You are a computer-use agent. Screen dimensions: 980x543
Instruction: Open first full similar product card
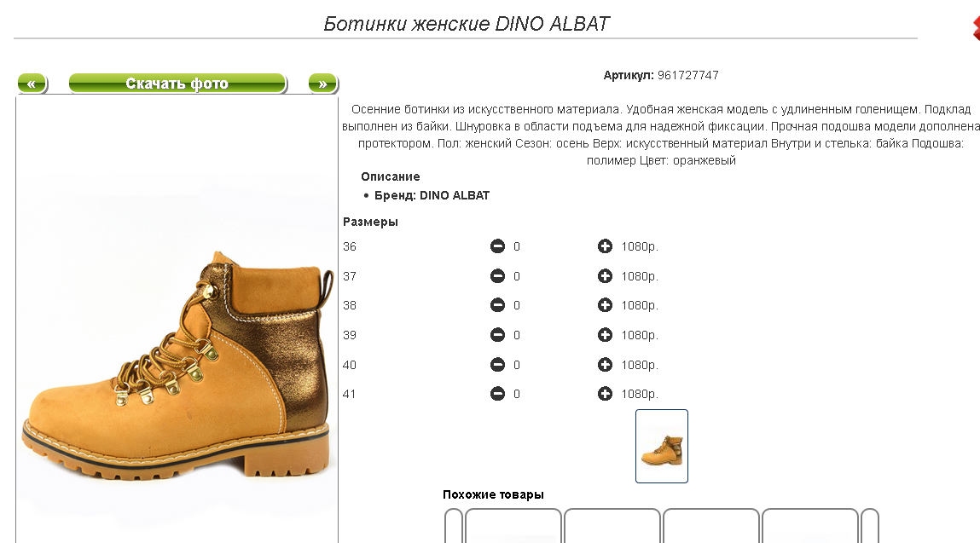[x=513, y=525]
